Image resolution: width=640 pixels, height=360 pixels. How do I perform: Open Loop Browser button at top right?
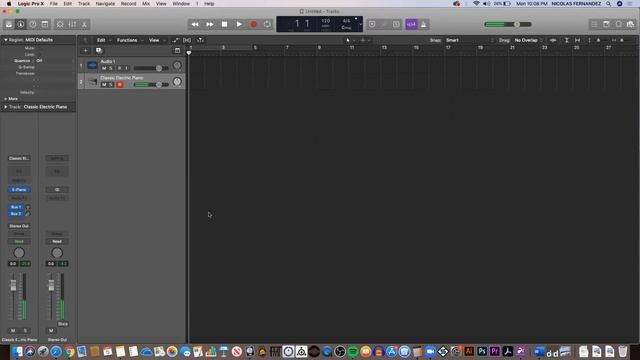click(619, 24)
